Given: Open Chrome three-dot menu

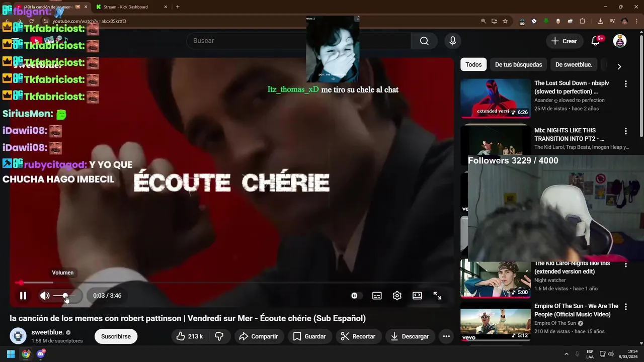Looking at the screenshot, I should 636,21.
